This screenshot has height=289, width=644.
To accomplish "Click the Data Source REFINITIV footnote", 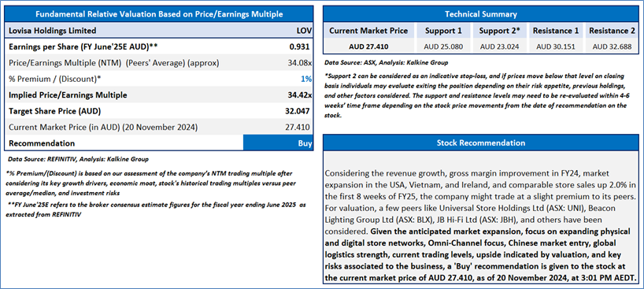I will (x=77, y=159).
